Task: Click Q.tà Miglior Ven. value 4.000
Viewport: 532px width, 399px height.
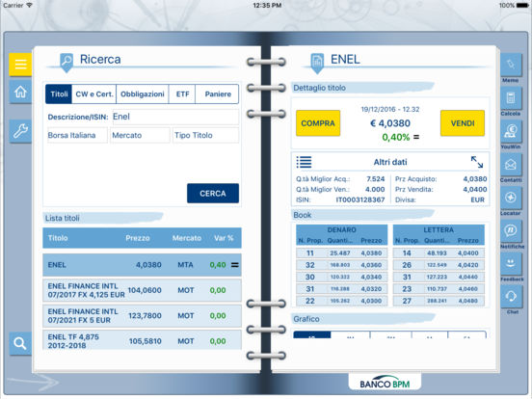Action: tap(375, 189)
